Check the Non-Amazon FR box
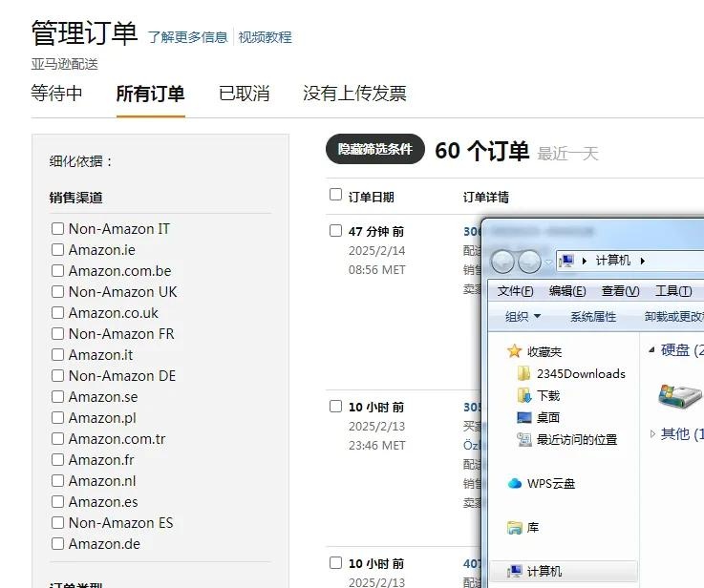The height and width of the screenshot is (588, 704). (57, 334)
